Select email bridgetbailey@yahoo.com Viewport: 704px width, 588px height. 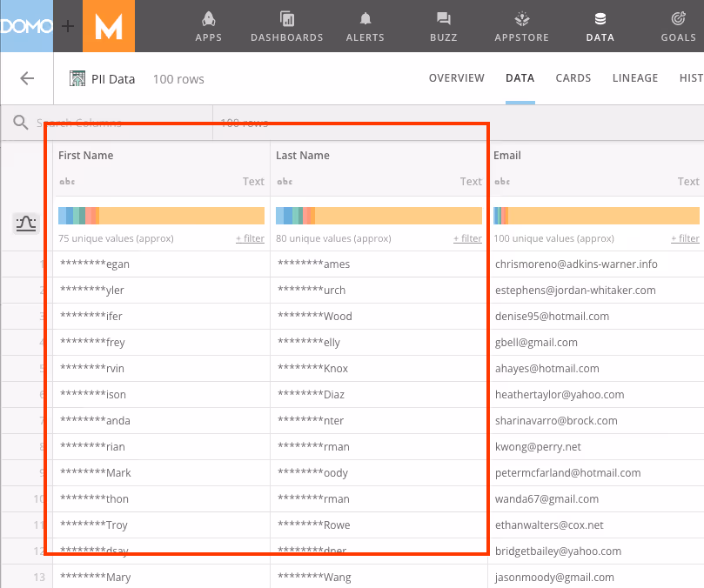coord(558,551)
